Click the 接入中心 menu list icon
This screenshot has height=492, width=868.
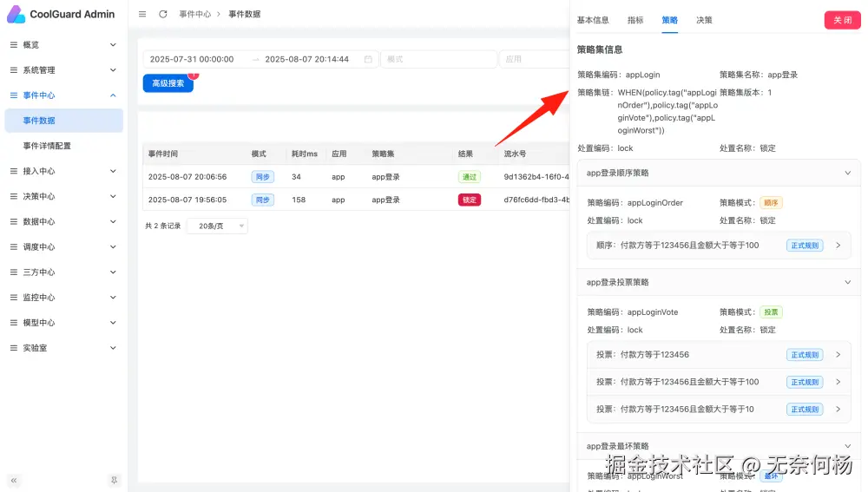point(14,171)
